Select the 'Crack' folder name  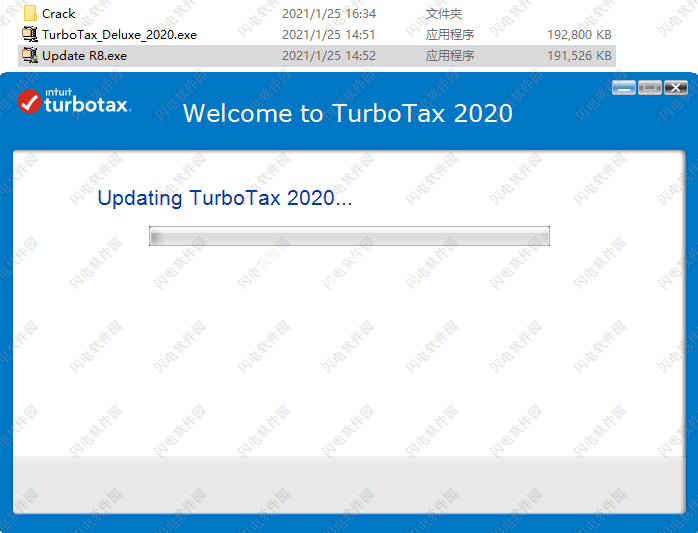click(58, 14)
